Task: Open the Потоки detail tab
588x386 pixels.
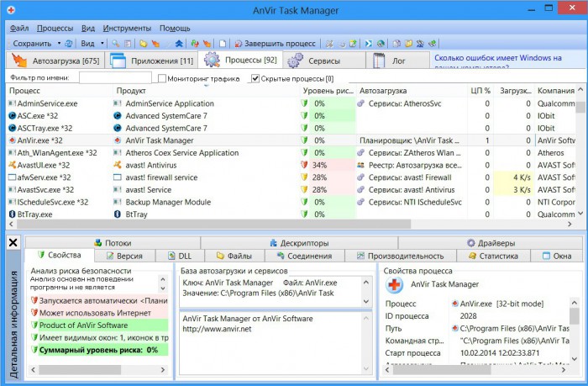Action: click(113, 243)
